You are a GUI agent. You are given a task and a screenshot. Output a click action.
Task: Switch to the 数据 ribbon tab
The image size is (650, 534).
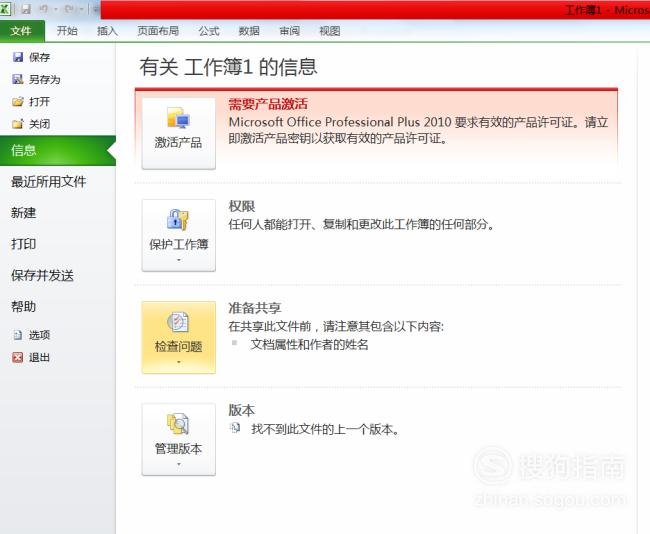249,31
